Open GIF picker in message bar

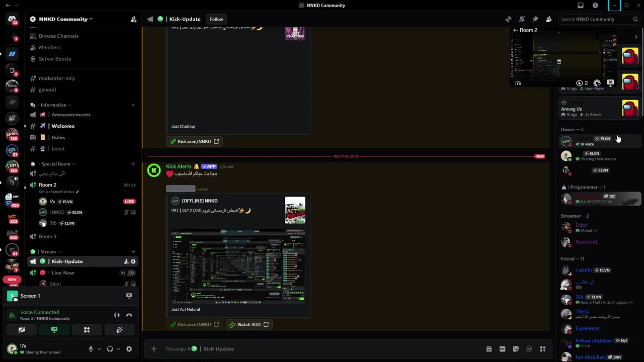tap(502, 349)
